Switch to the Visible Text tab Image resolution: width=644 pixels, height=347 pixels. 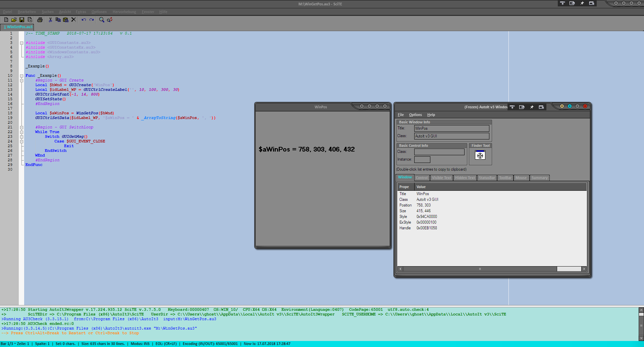[441, 178]
